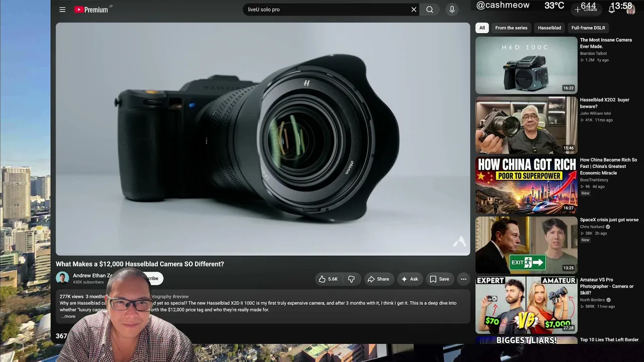Open 'How China Became Rich So Fast' title
Viewport: 644px width, 362px height.
pos(608,166)
